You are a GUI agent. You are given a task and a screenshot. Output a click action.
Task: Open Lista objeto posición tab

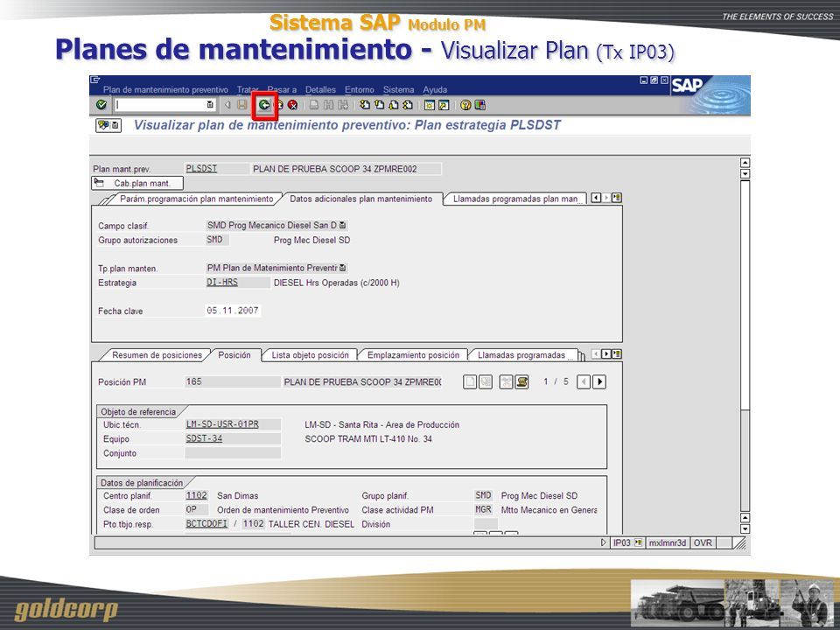point(310,355)
